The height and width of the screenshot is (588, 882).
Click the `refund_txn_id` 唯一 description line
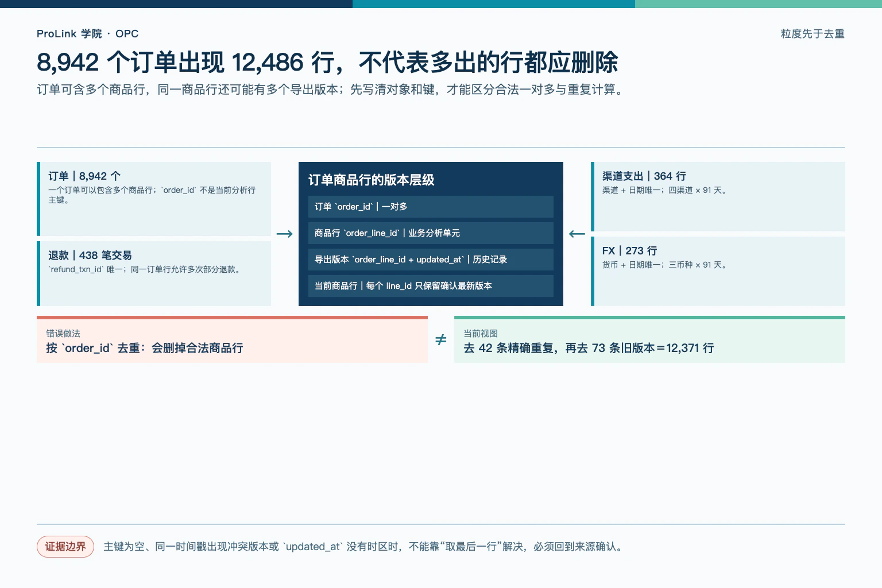[x=145, y=269]
